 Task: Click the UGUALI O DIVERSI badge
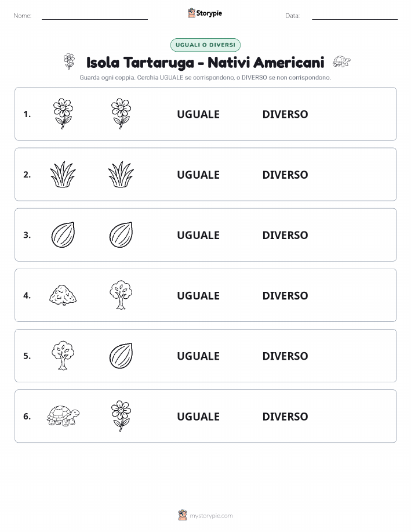point(205,45)
